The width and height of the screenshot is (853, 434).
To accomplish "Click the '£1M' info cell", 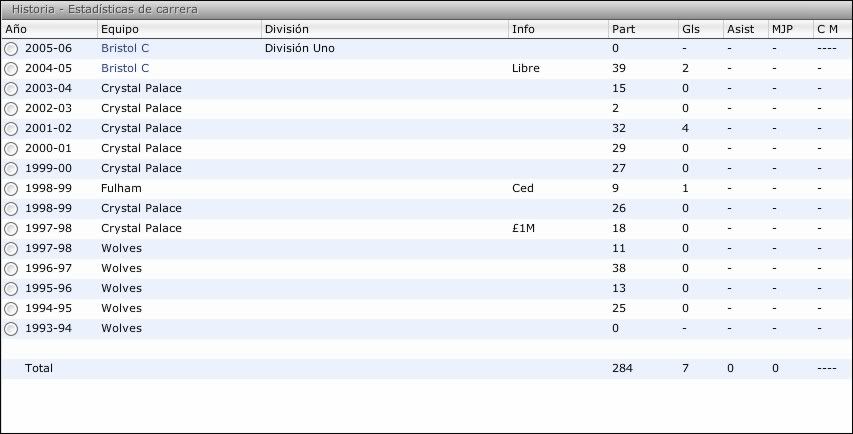I will [523, 228].
